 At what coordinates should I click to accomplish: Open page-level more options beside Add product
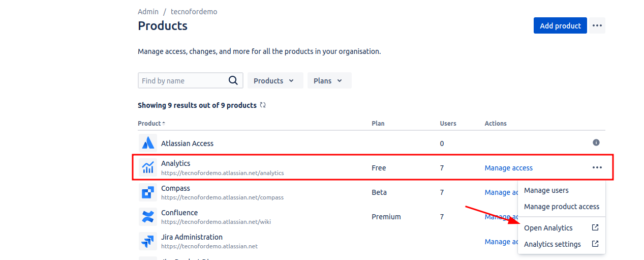597,25
